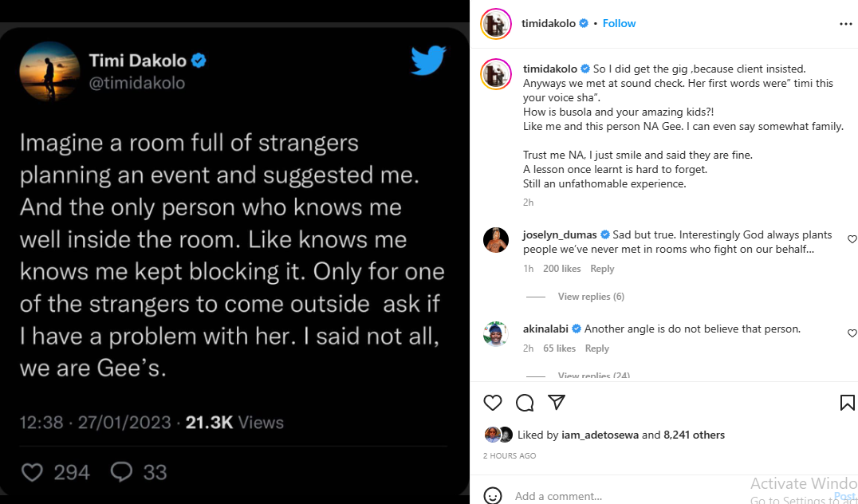Screen dimensions: 858x504
Task: Like the post with the heart icon
Action: pyautogui.click(x=494, y=403)
